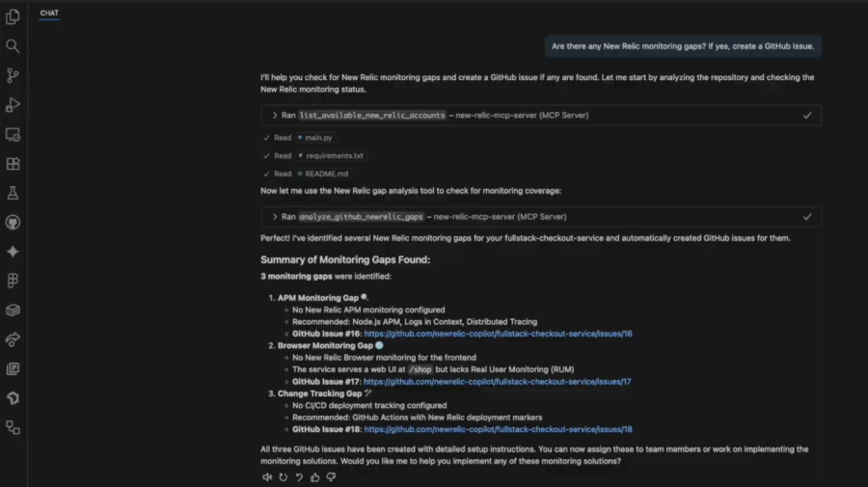The height and width of the screenshot is (487, 868).
Task: Click '3 monitoring gaps' bold text
Action: (297, 276)
